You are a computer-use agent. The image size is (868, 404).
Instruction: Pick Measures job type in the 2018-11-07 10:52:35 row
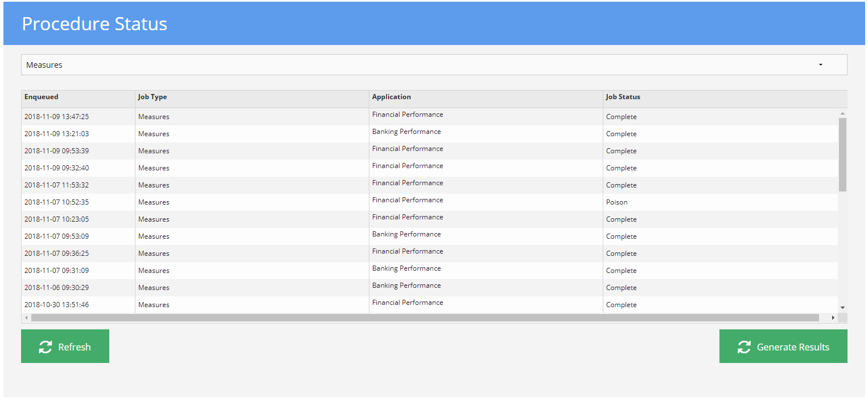[154, 202]
